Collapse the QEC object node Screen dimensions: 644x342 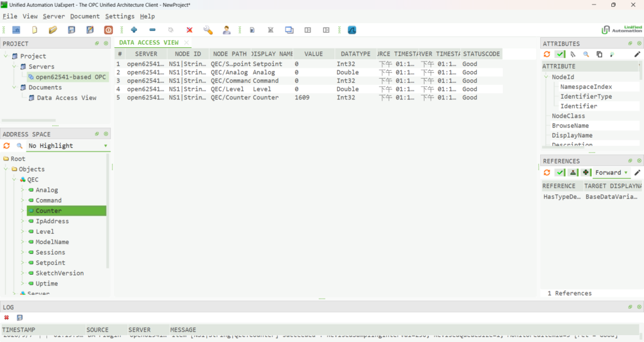pos(14,179)
